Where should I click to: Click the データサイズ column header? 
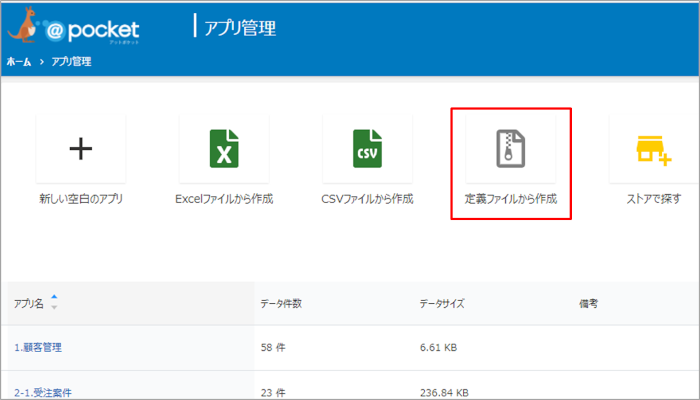click(x=442, y=304)
